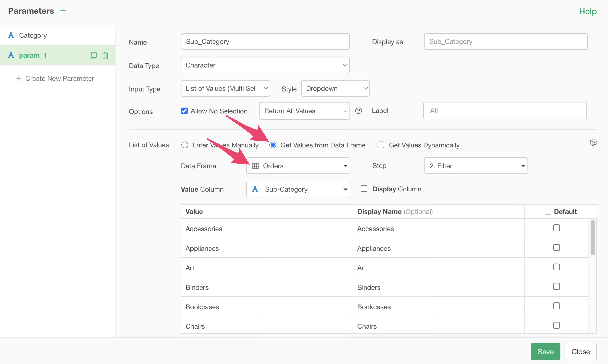Select Get Values from Data Frame radio

[273, 145]
